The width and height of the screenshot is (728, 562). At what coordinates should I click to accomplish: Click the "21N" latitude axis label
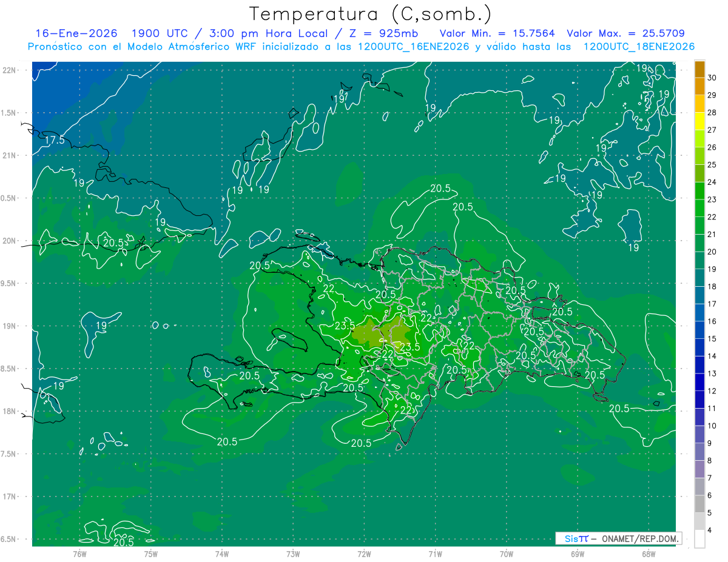[x=10, y=155]
